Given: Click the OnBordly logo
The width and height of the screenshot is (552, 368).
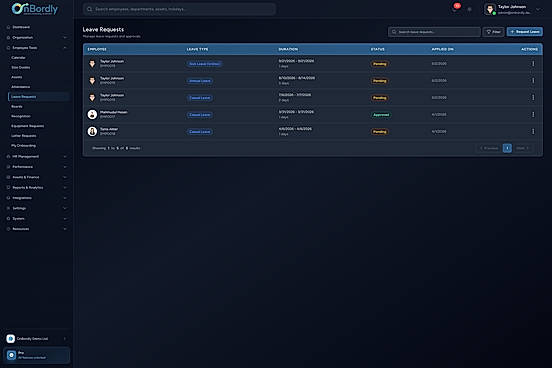Looking at the screenshot, I should pos(34,9).
